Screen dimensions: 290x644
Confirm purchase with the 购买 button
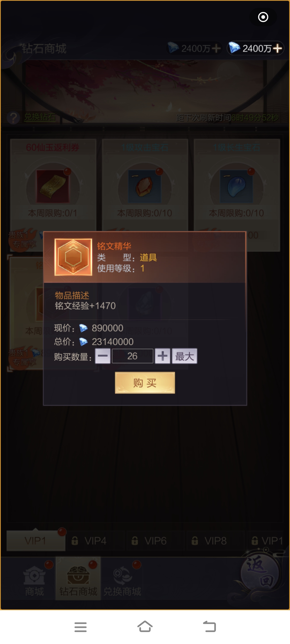point(145,383)
